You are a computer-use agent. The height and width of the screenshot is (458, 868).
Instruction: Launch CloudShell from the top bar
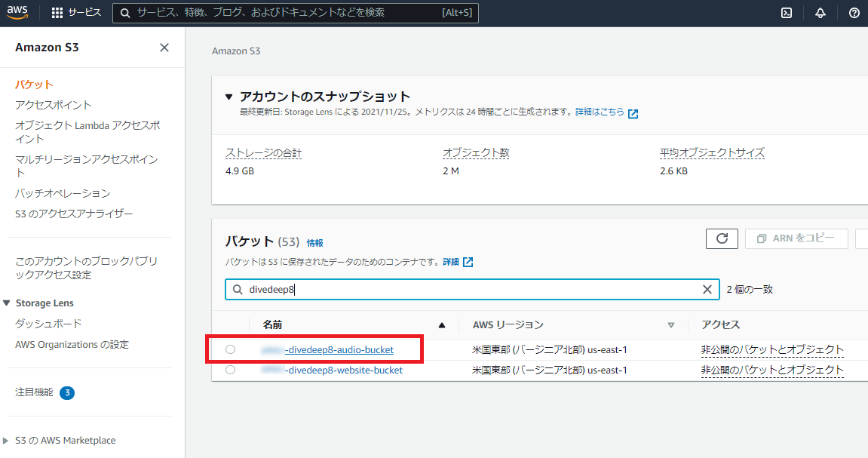click(786, 13)
